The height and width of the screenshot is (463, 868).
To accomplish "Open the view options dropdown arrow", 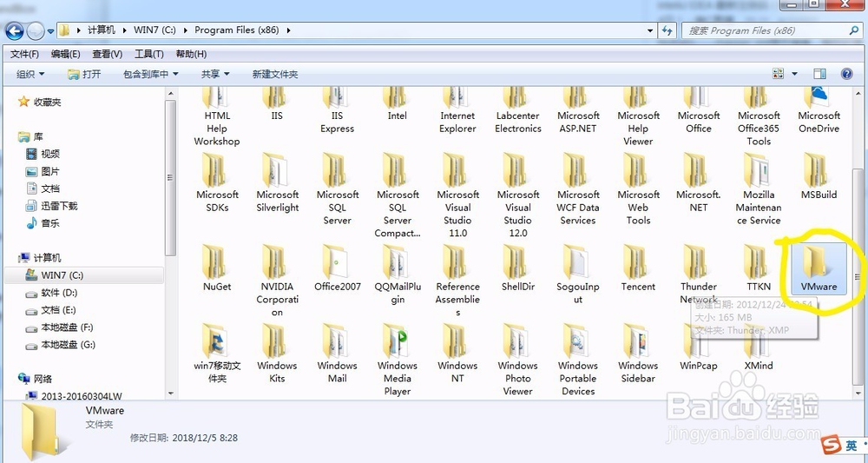I will point(794,74).
